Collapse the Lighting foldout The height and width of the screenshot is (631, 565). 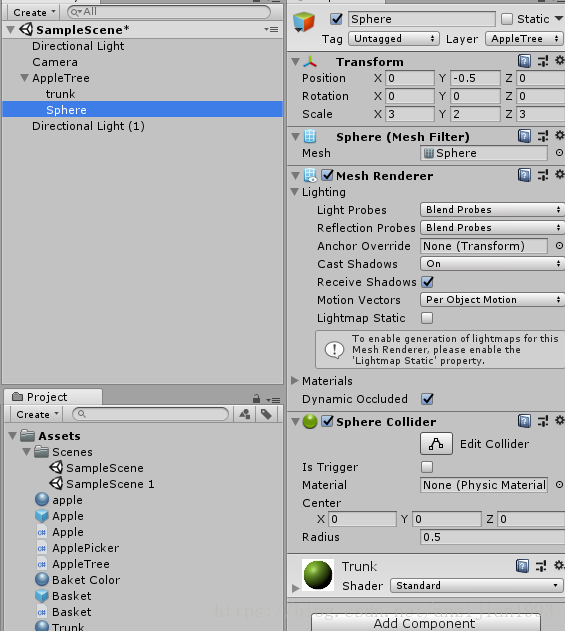pos(295,192)
